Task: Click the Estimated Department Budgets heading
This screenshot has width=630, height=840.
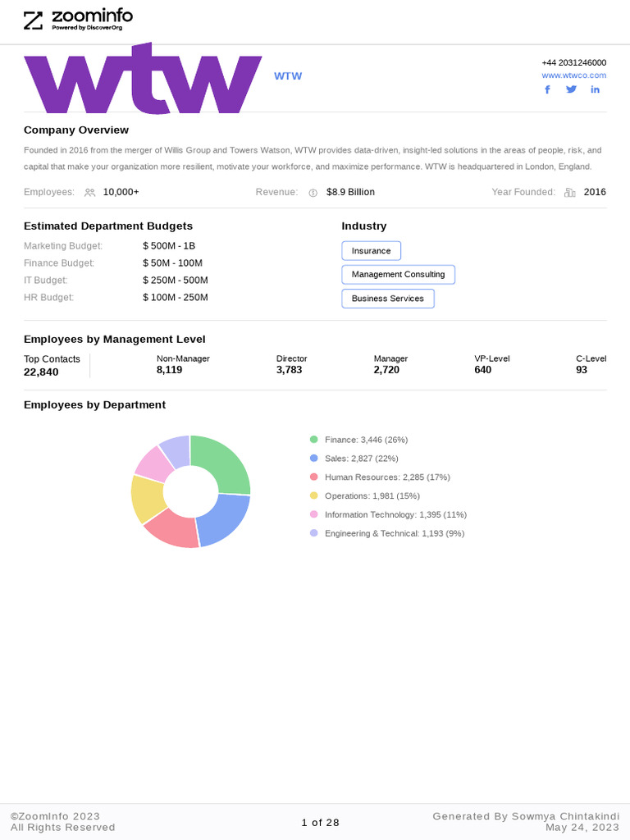Action: [108, 226]
